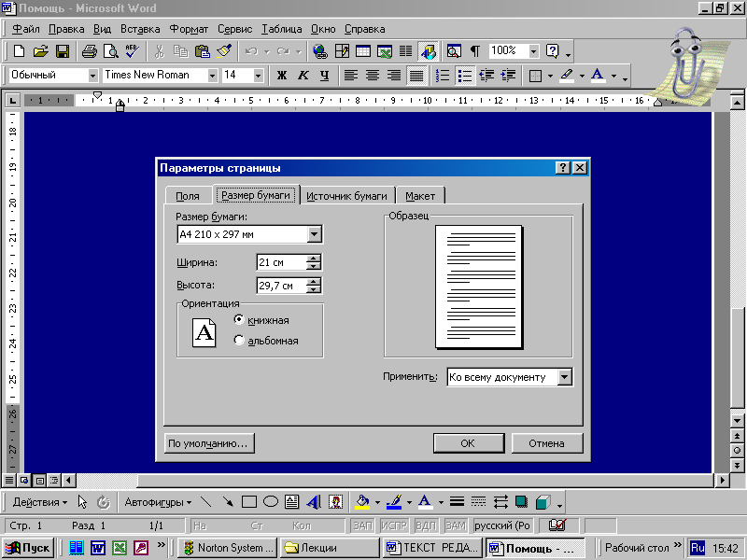The width and height of the screenshot is (747, 560).
Task: Toggle ИСПР track changes indicator
Action: tap(393, 525)
